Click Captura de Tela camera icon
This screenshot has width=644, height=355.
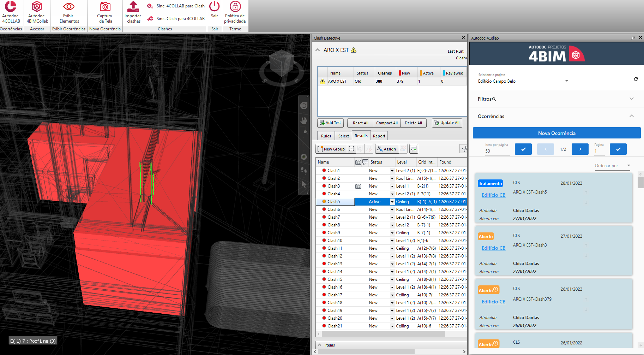pos(105,6)
